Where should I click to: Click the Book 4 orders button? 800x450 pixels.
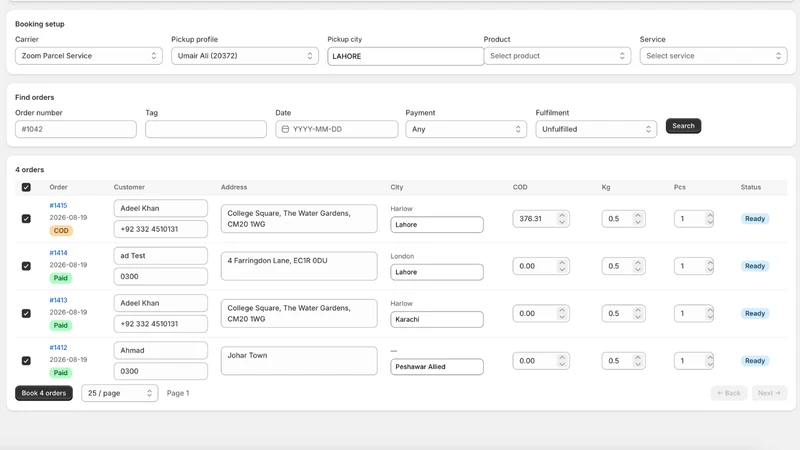click(x=44, y=393)
